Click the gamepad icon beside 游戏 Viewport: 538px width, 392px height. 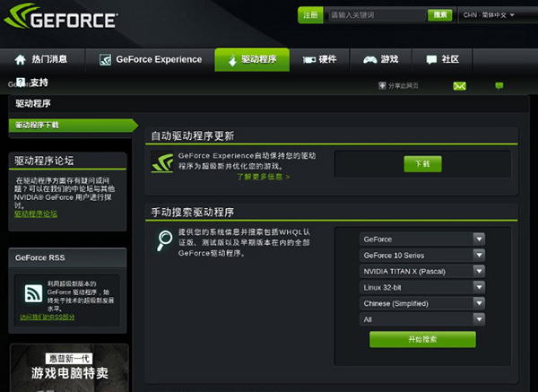pos(369,60)
